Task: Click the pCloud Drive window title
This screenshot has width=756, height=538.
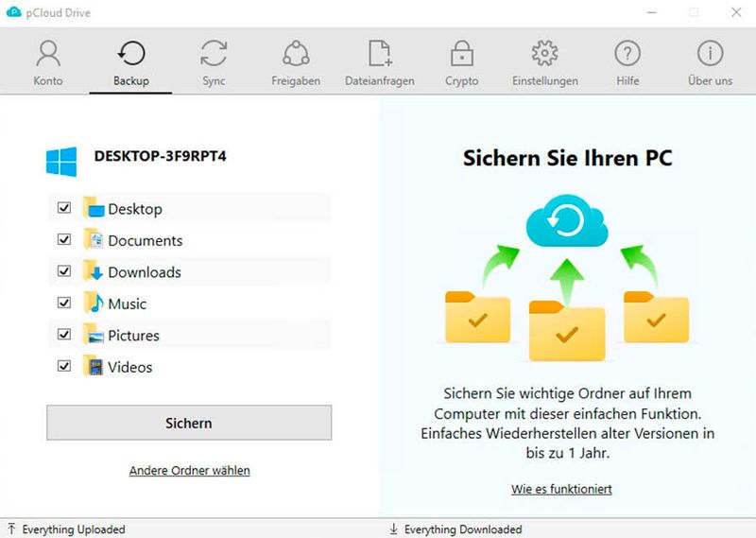Action: [59, 12]
